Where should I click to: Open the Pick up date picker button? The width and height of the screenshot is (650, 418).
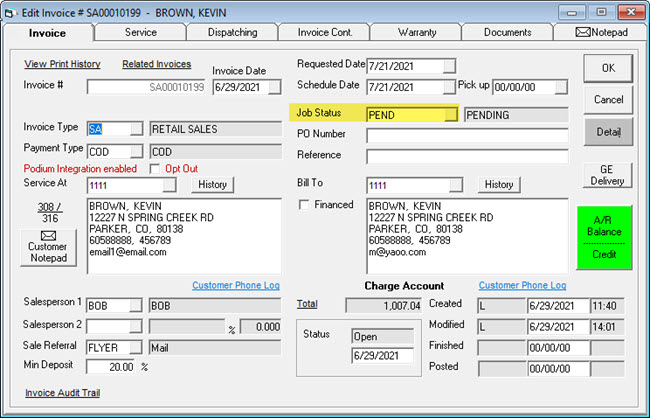(561, 87)
